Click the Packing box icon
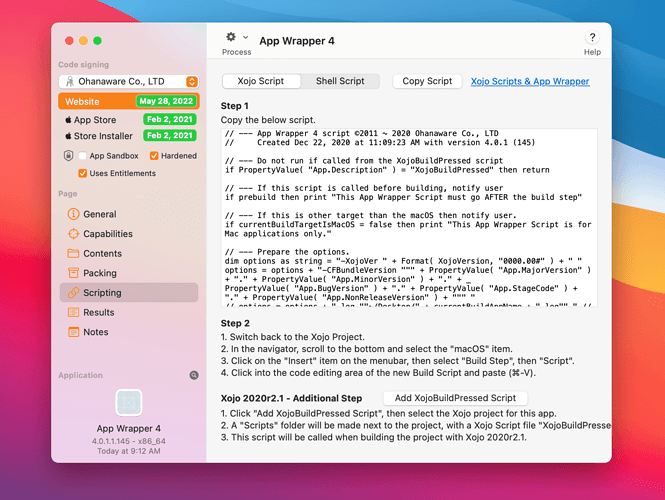The height and width of the screenshot is (500, 665). [73, 273]
